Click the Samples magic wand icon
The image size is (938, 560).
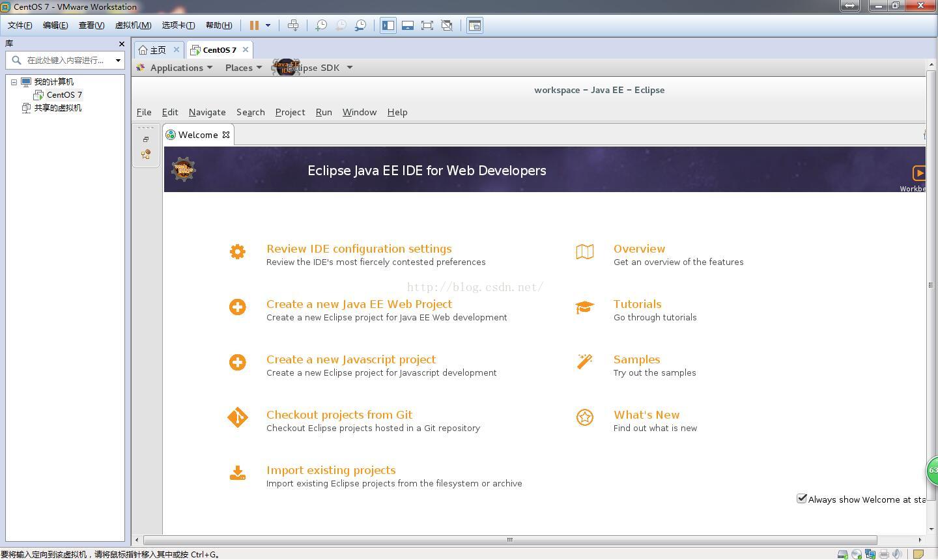click(585, 361)
